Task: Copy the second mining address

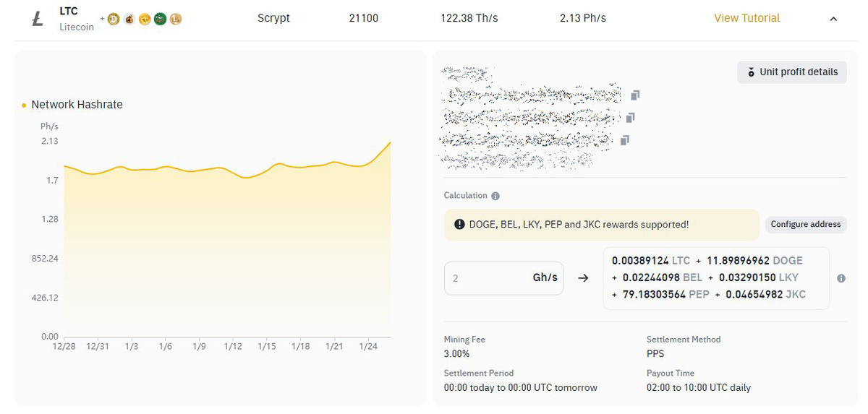Action: click(630, 117)
